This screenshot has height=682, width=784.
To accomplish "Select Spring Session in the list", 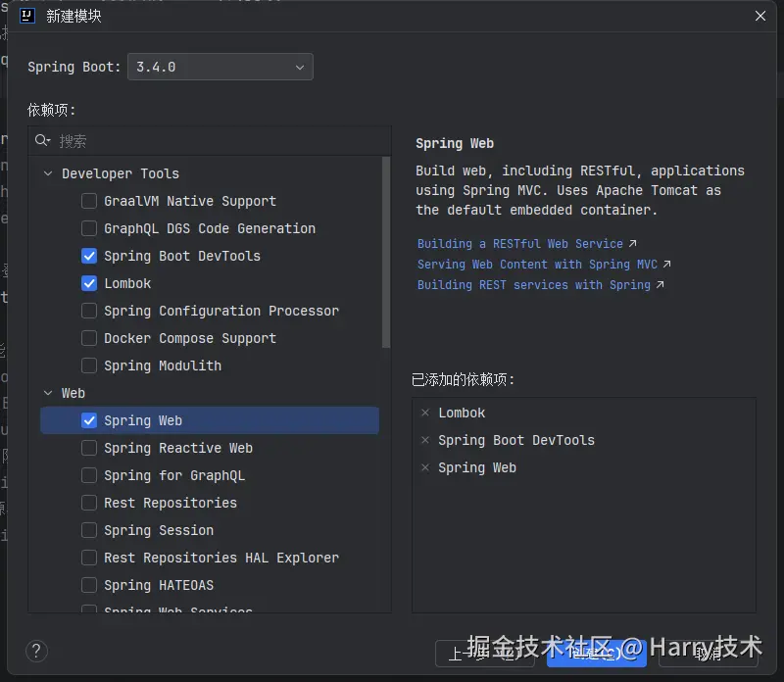I will [x=159, y=530].
